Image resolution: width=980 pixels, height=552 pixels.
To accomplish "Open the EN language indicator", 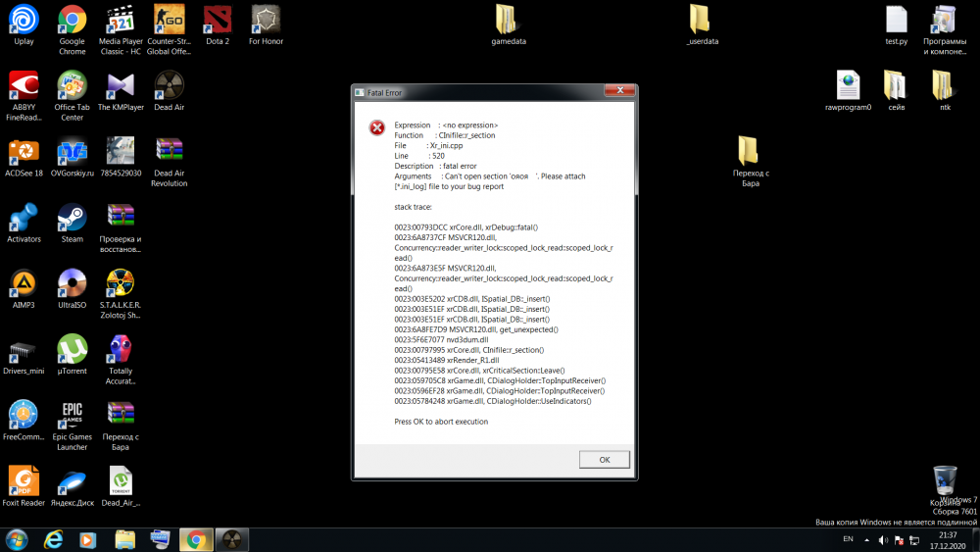I will tap(848, 539).
